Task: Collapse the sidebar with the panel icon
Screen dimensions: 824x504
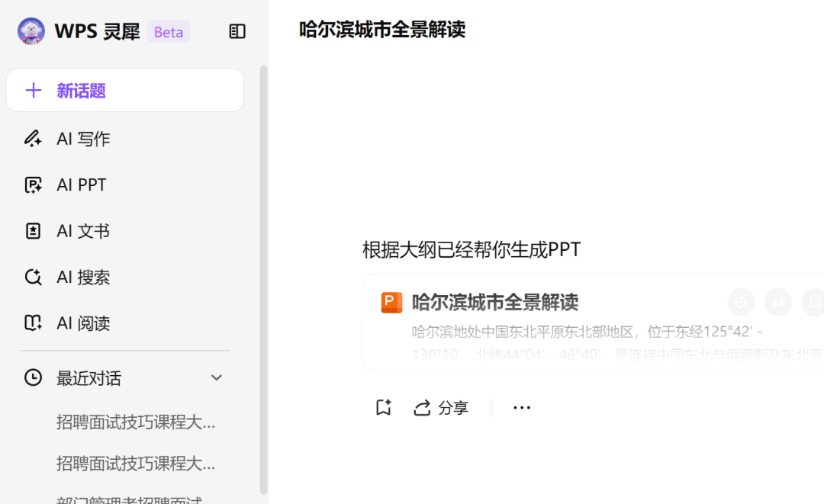Action: click(x=237, y=31)
